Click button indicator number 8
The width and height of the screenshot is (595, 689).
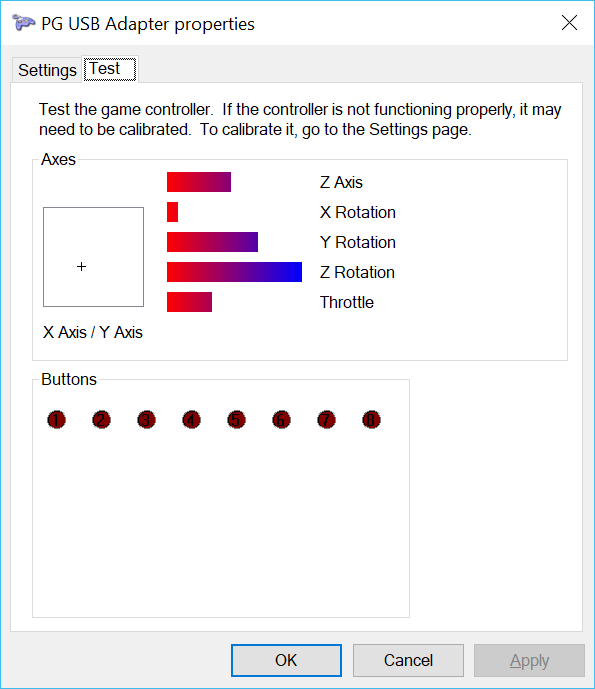(x=371, y=420)
